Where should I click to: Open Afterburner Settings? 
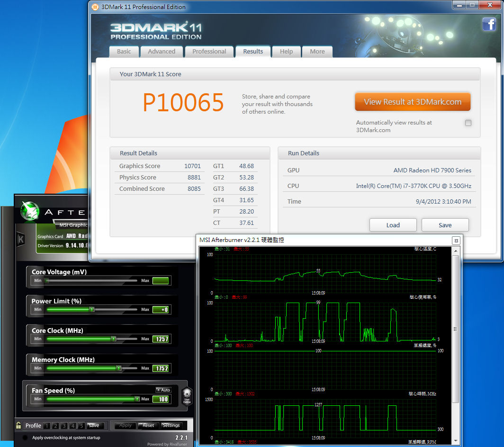171,426
